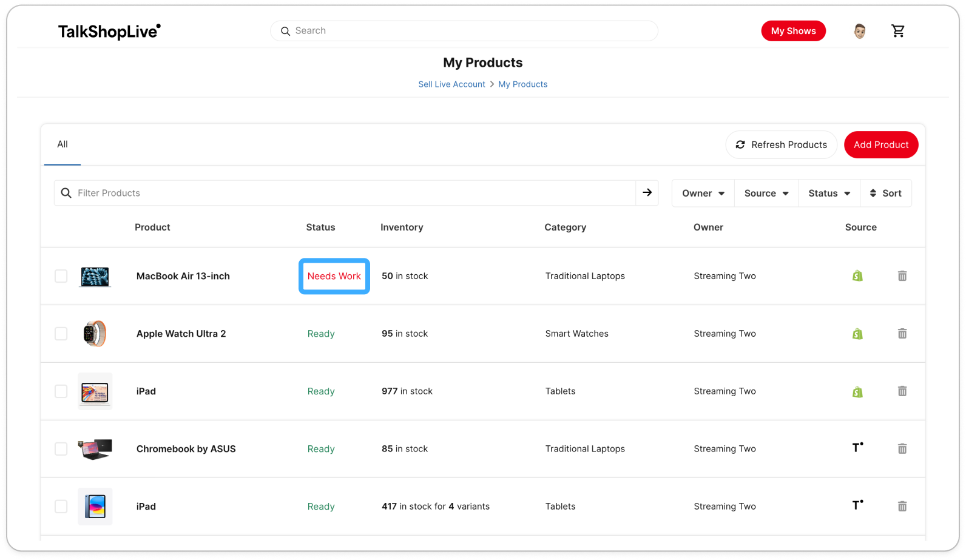Viewport: 966px width, 560px height.
Task: Open the Owner filter dropdown
Action: pyautogui.click(x=703, y=193)
